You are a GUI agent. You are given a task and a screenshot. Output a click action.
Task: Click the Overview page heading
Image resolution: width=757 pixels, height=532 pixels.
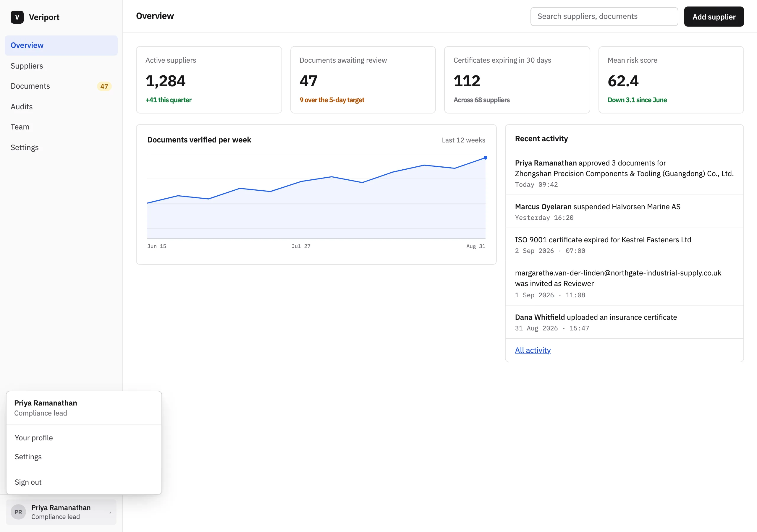pyautogui.click(x=155, y=16)
